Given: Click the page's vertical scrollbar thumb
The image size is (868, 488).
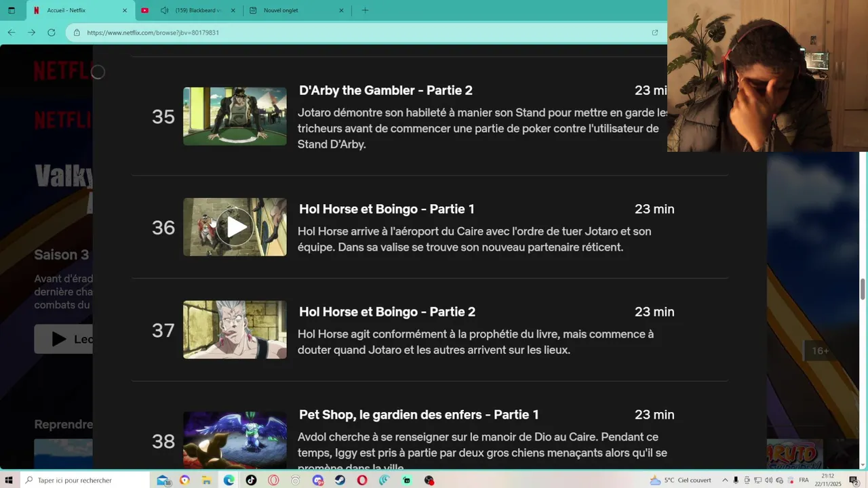Looking at the screenshot, I should click(x=863, y=289).
